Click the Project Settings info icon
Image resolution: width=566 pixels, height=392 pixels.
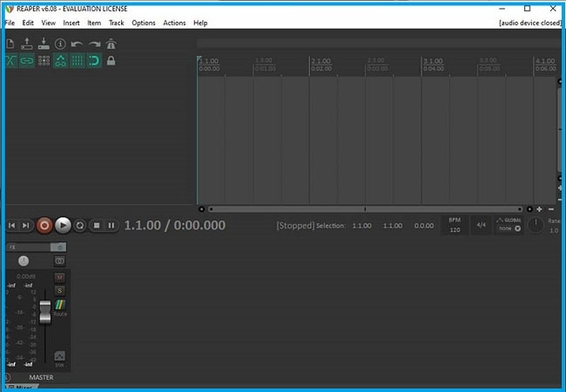60,44
